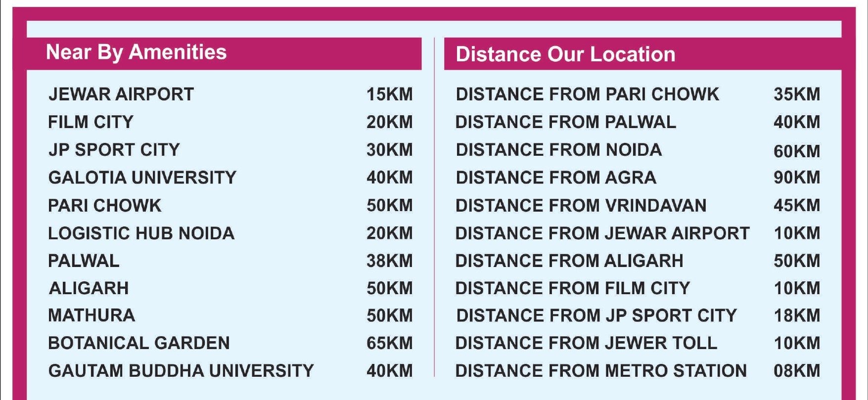This screenshot has width=868, height=400.
Task: Click DISTANCE FROM NOIDA entry
Action: [638, 150]
